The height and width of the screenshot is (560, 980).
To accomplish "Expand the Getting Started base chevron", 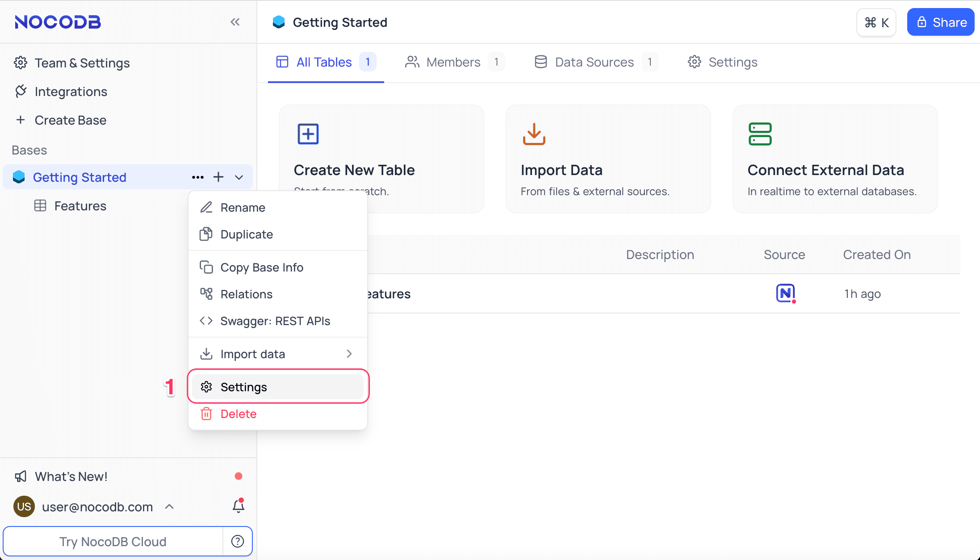I will pos(239,177).
